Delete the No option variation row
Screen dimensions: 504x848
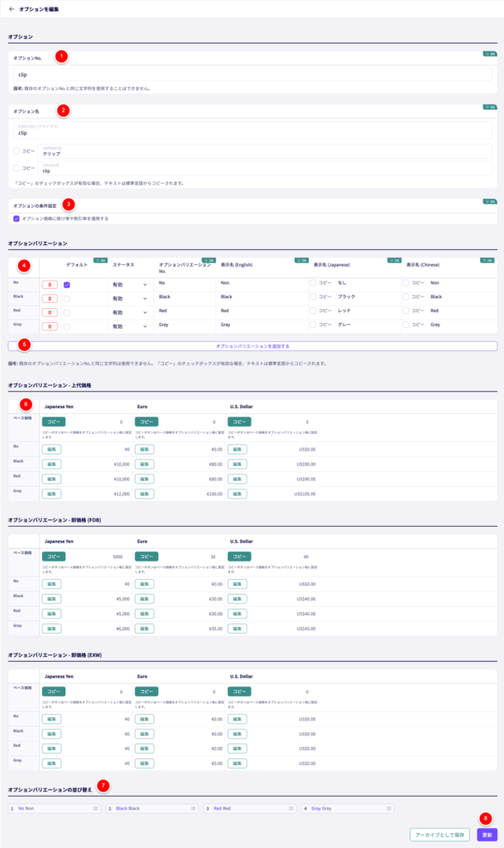point(50,285)
